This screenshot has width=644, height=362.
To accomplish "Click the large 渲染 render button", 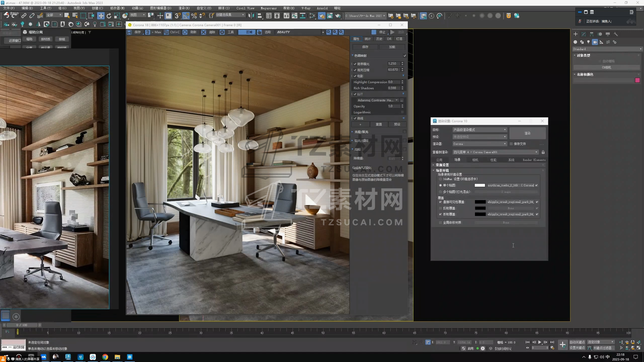I will 527,133.
